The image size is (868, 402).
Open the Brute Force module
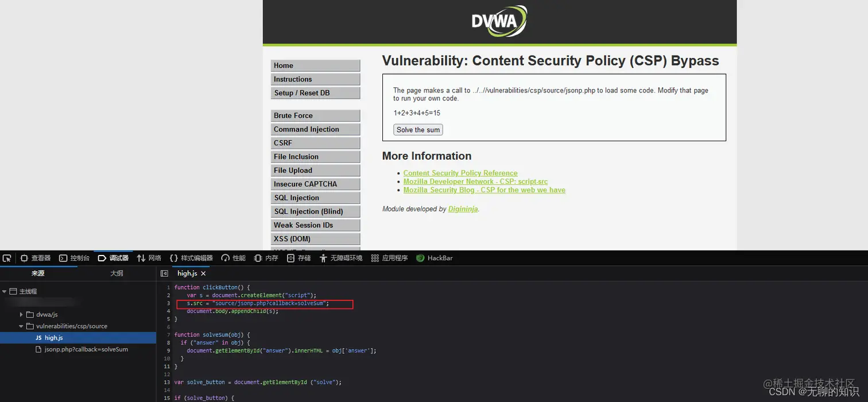click(x=316, y=115)
